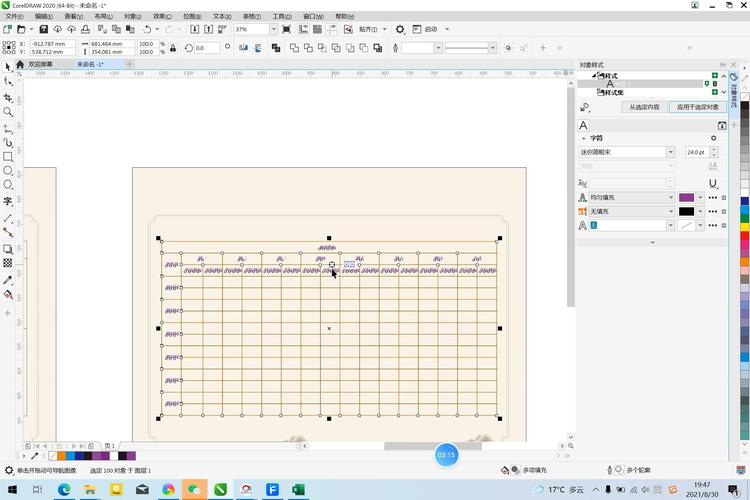Image resolution: width=750 pixels, height=500 pixels.
Task: Toggle show rulers icon in toolbar
Action: point(303,29)
